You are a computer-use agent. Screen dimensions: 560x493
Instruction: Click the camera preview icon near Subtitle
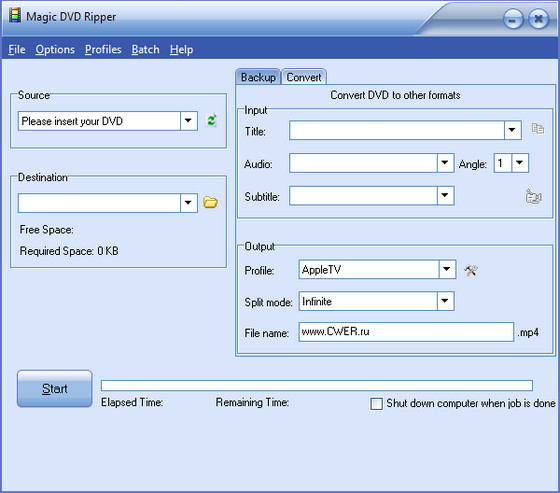(x=534, y=196)
